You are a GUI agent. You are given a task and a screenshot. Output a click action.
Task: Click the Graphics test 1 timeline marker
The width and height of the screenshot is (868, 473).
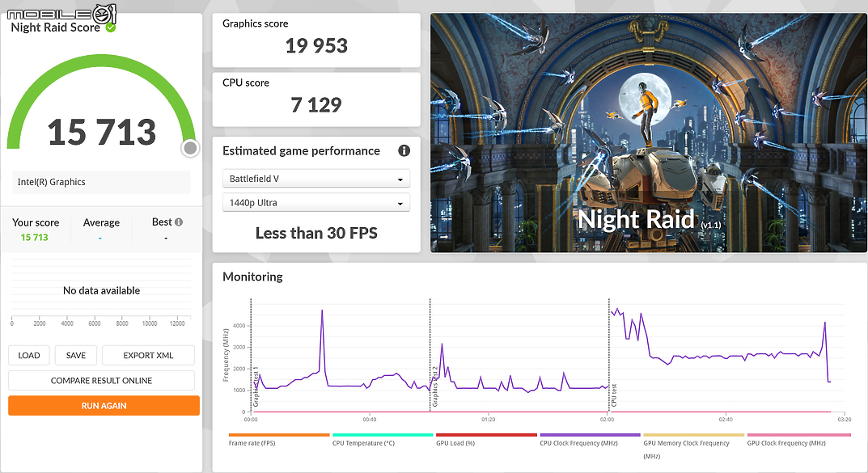click(x=256, y=386)
